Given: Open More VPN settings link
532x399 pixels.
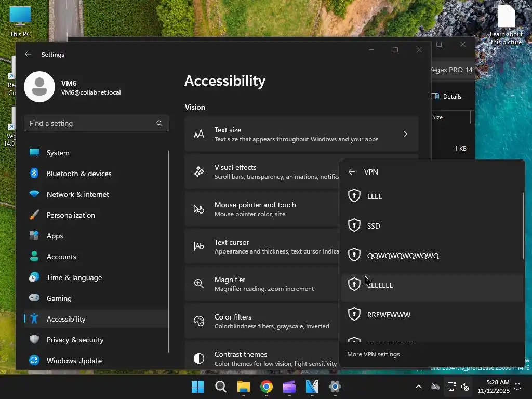Looking at the screenshot, I should coord(373,354).
